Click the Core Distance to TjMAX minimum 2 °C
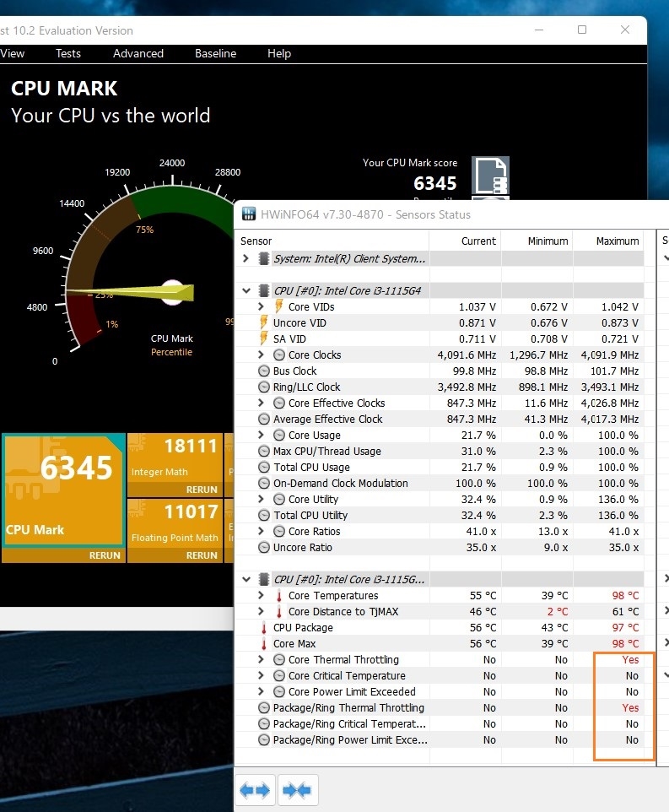The width and height of the screenshot is (669, 812). coord(558,612)
